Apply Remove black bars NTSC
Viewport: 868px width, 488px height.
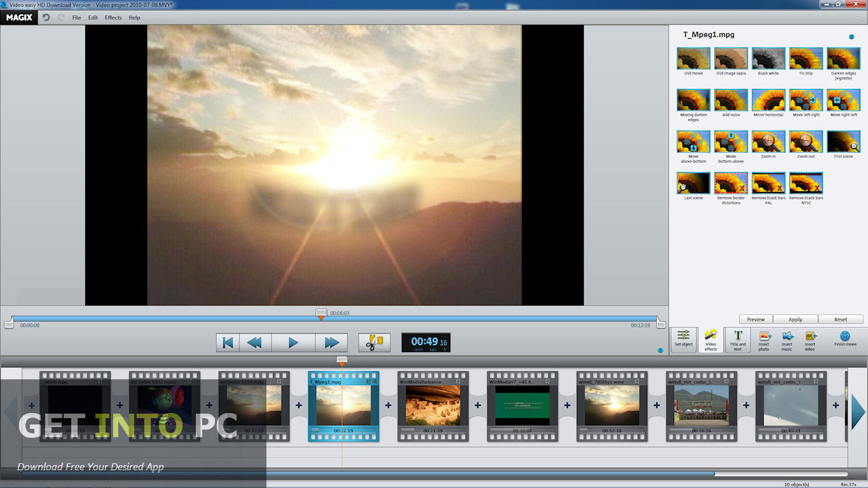(x=806, y=183)
